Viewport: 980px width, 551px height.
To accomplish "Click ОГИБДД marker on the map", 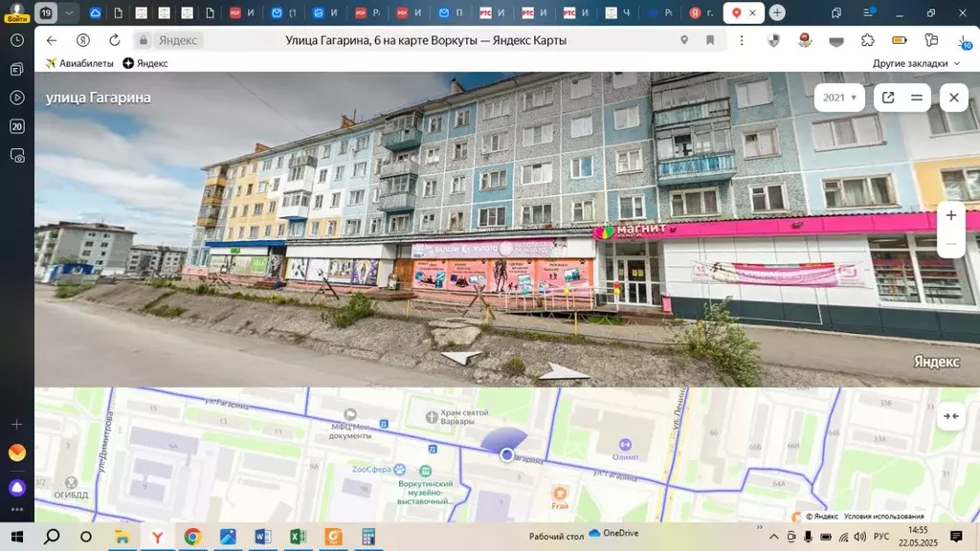I will pos(71,489).
